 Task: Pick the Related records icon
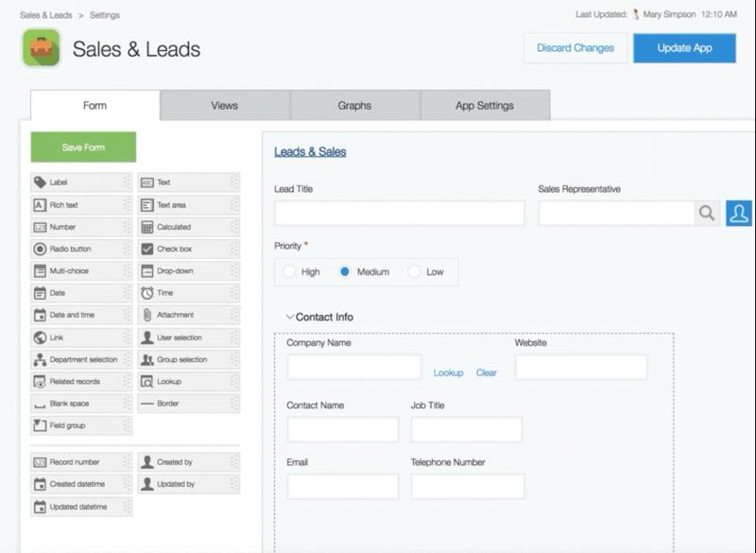point(40,381)
